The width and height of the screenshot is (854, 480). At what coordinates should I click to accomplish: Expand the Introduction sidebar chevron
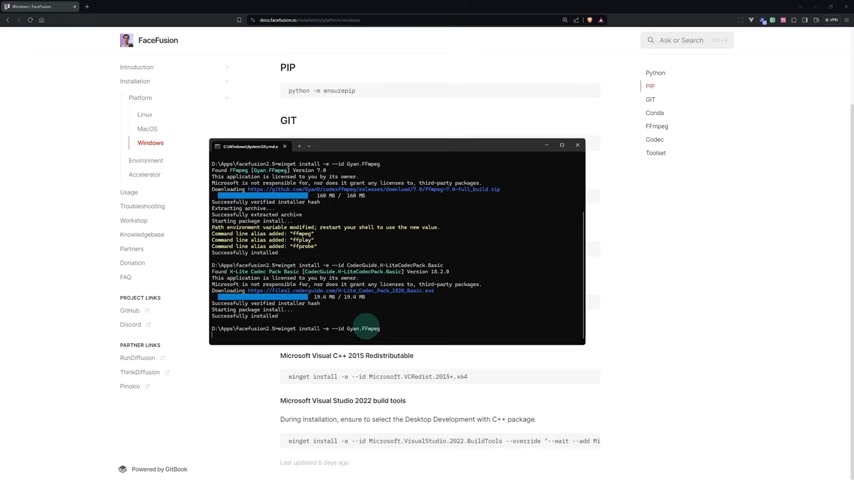pyautogui.click(x=227, y=68)
